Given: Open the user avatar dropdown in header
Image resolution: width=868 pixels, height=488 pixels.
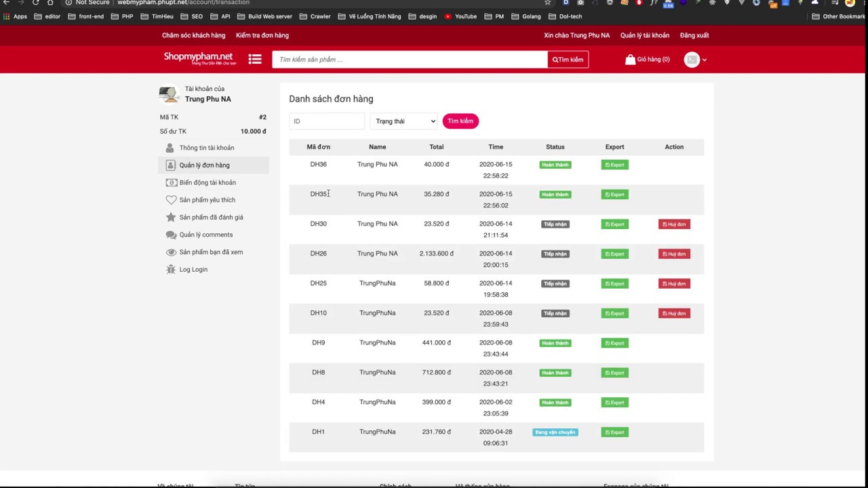Looking at the screenshot, I should tap(695, 60).
